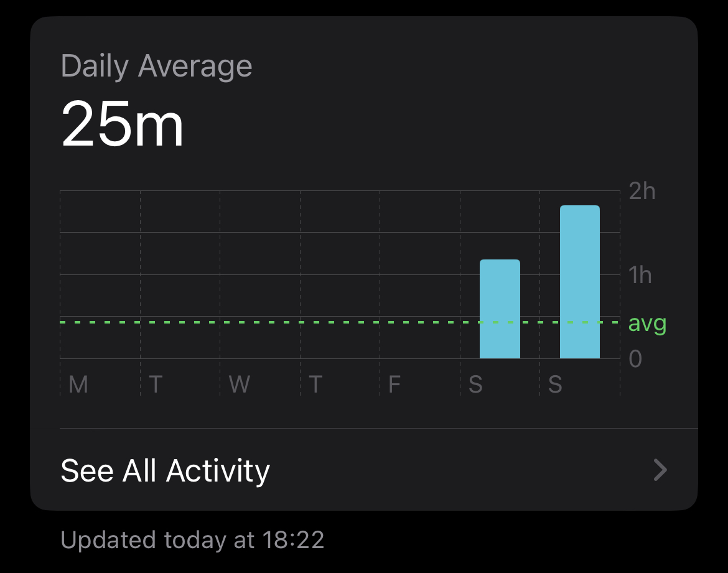728x573 pixels.
Task: Tap the 2h axis label
Action: click(642, 190)
